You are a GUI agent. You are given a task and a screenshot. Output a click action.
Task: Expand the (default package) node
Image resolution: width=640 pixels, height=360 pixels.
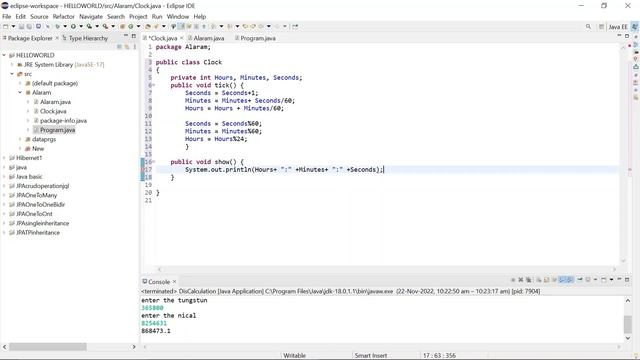tap(20, 83)
